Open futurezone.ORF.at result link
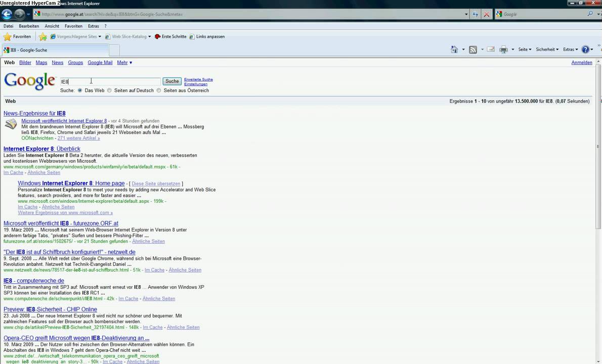Screen dimensions: 602x364 click(x=61, y=223)
